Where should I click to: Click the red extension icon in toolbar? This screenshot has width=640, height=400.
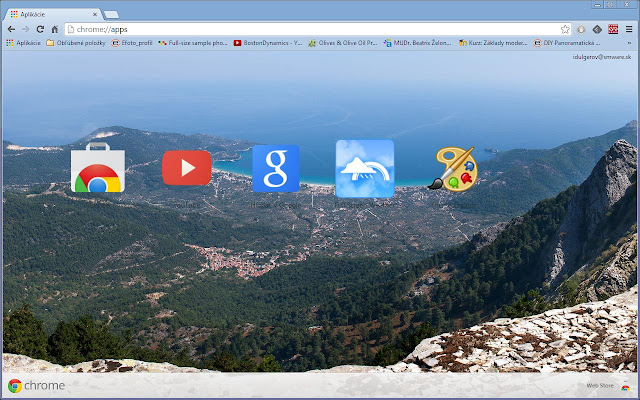pos(613,29)
